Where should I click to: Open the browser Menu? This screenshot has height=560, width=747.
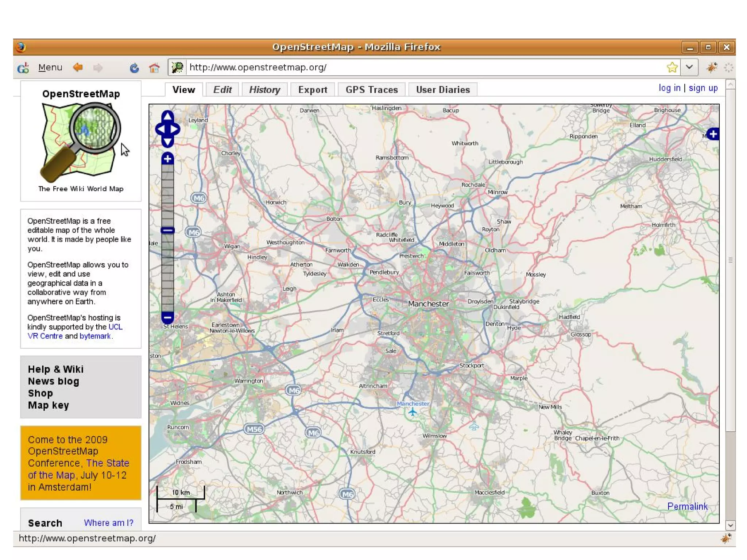[50, 67]
